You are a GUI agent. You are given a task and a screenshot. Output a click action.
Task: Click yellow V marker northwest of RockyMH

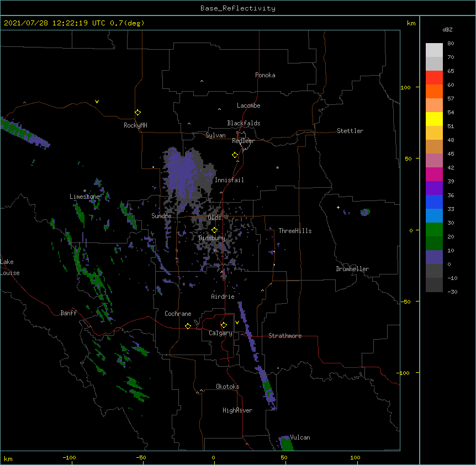tap(97, 102)
